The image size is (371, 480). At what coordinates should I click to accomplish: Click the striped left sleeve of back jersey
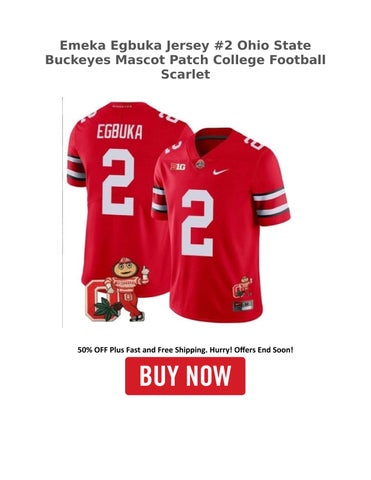tap(76, 169)
